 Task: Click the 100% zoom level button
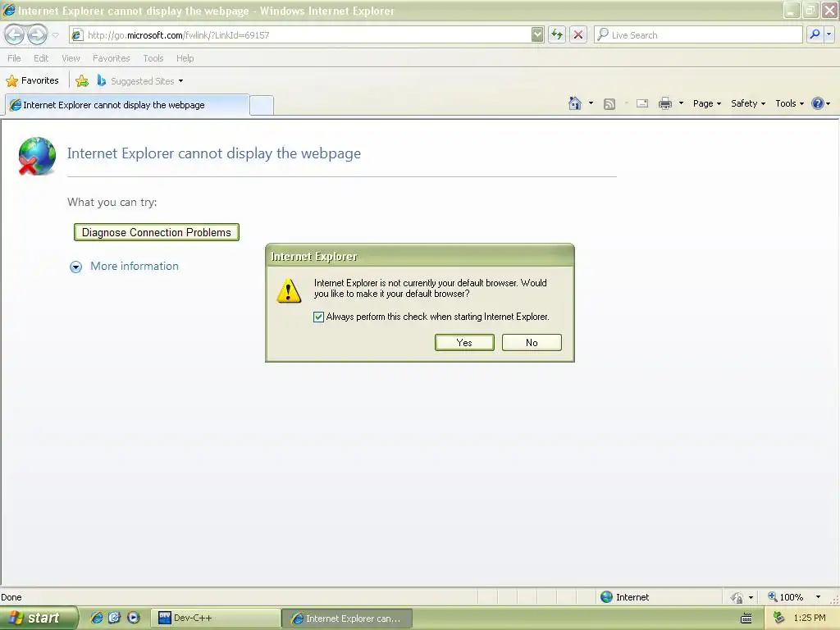pos(785,597)
